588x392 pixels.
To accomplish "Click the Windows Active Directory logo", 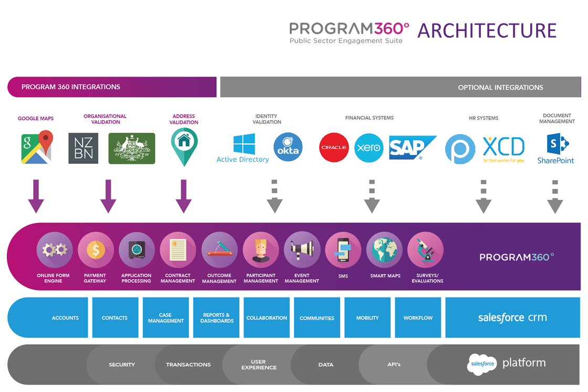I will (243, 149).
